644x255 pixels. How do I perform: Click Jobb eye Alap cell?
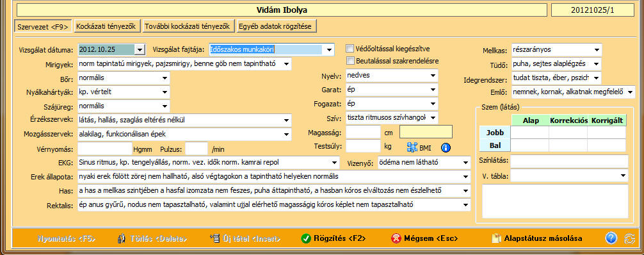point(530,133)
